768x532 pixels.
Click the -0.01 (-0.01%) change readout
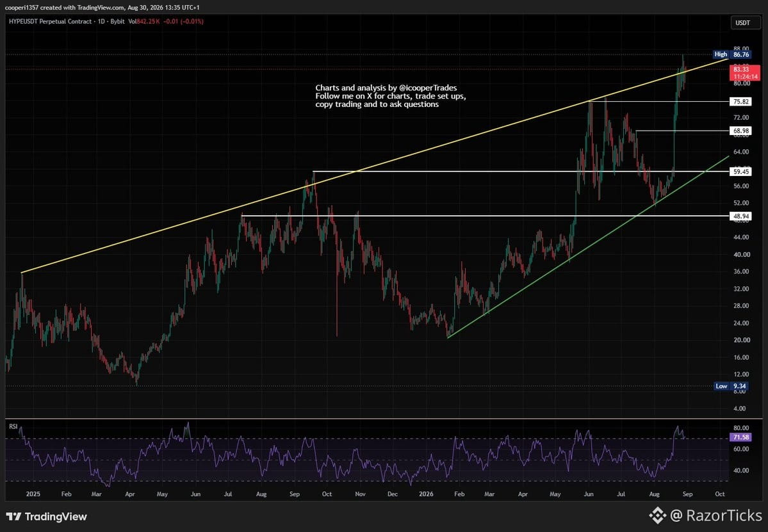coord(183,22)
